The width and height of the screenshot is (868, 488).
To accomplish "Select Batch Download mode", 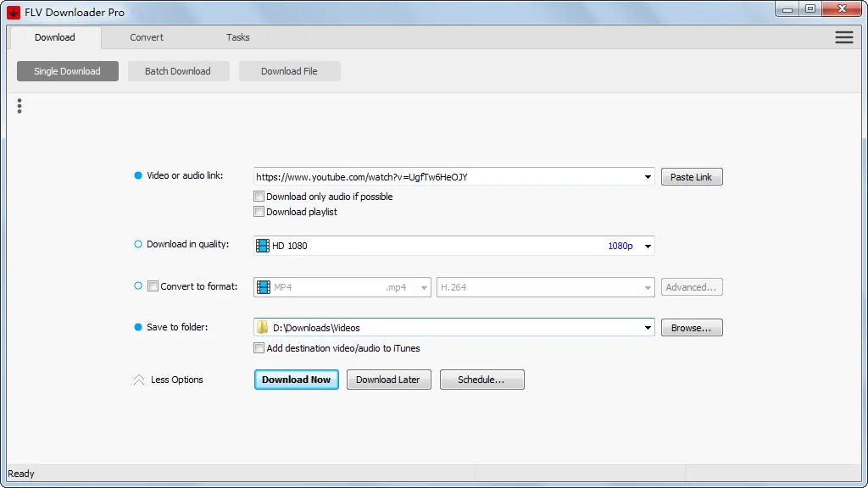I will [178, 71].
